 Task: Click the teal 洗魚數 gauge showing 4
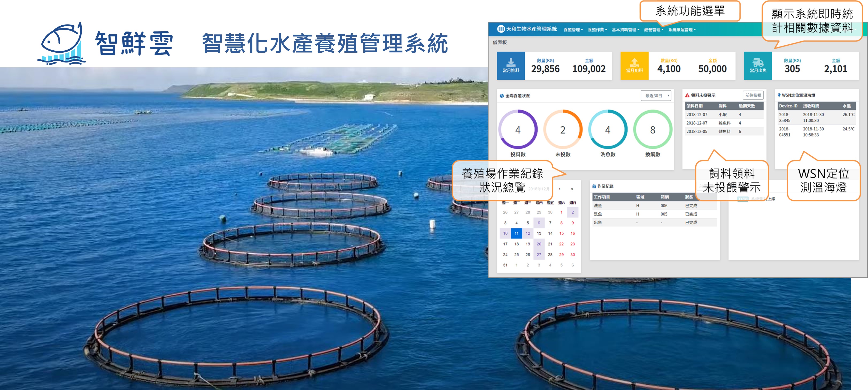pos(608,129)
